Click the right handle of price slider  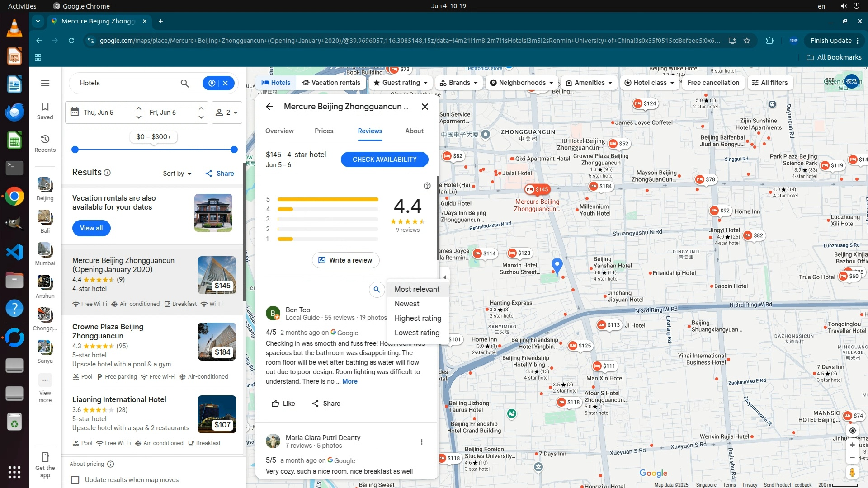point(234,150)
